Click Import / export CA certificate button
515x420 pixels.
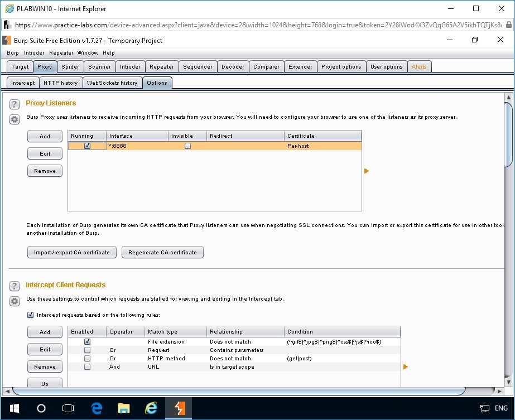click(72, 253)
